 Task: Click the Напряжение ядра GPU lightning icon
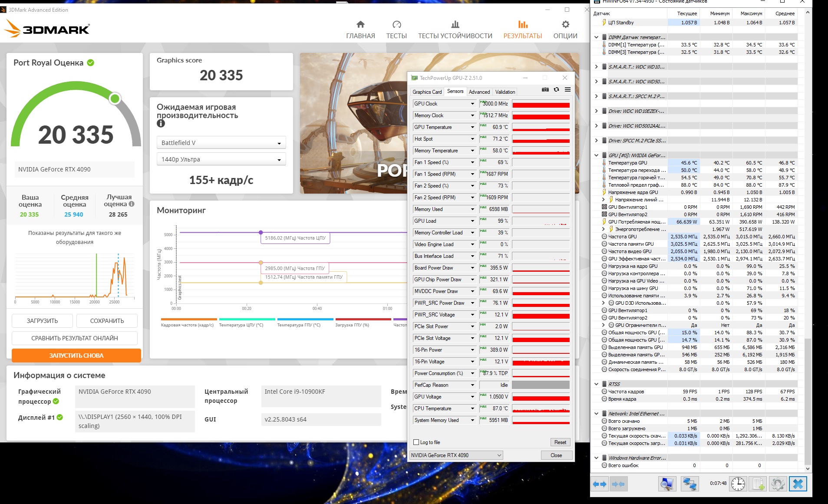point(604,192)
